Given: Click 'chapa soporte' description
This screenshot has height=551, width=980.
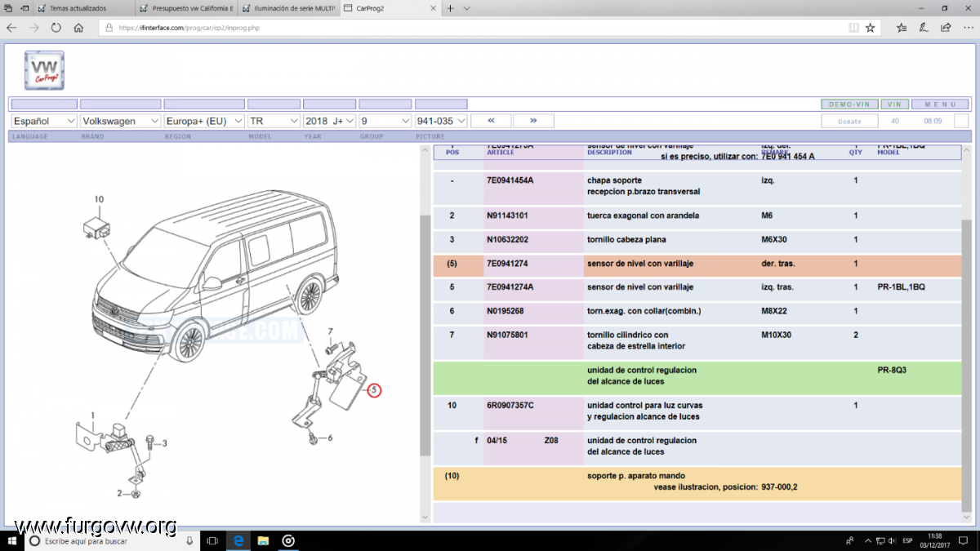Looking at the screenshot, I should coord(614,180).
